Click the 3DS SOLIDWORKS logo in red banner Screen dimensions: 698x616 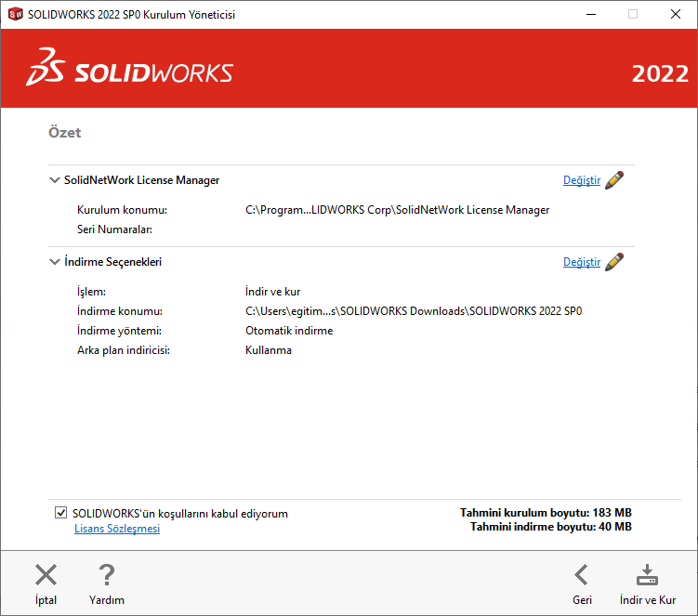[x=130, y=73]
